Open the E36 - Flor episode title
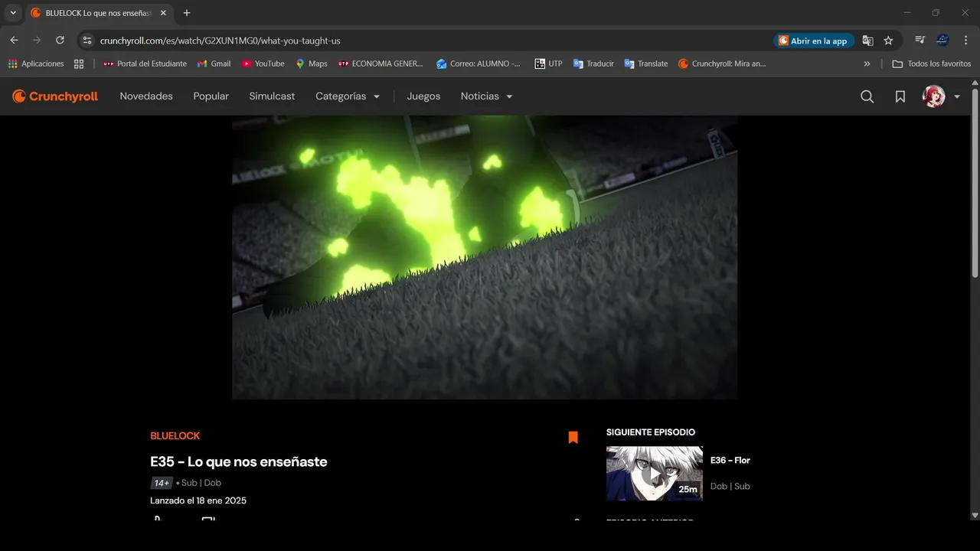980x551 pixels. pyautogui.click(x=730, y=460)
